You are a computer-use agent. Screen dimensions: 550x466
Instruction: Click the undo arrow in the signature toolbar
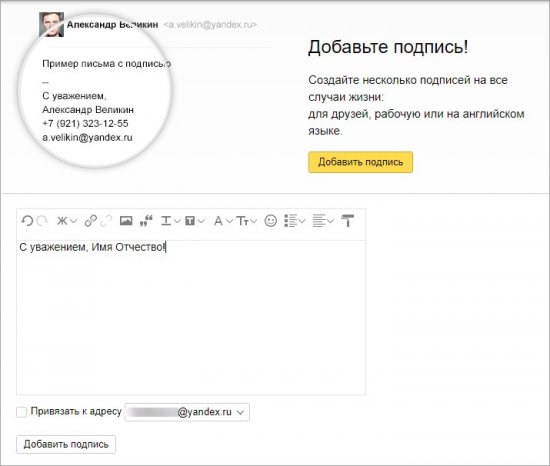[27, 221]
